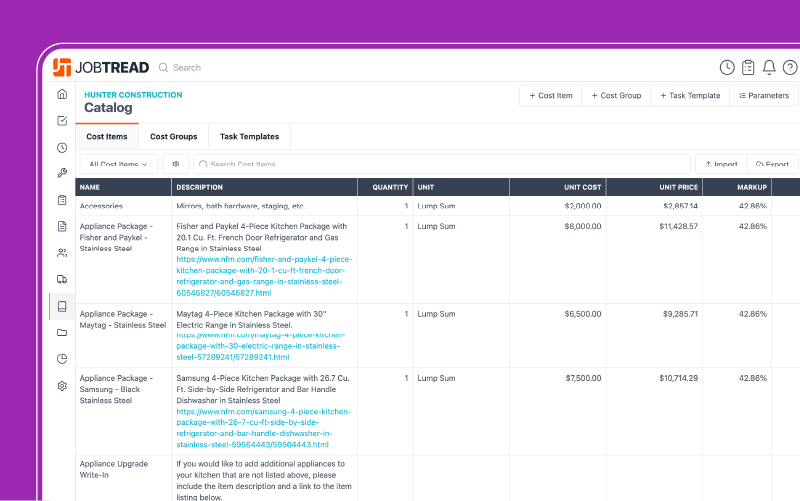Viewport: 800px width, 501px height.
Task: Select the Accessories cost item name
Action: (x=101, y=206)
